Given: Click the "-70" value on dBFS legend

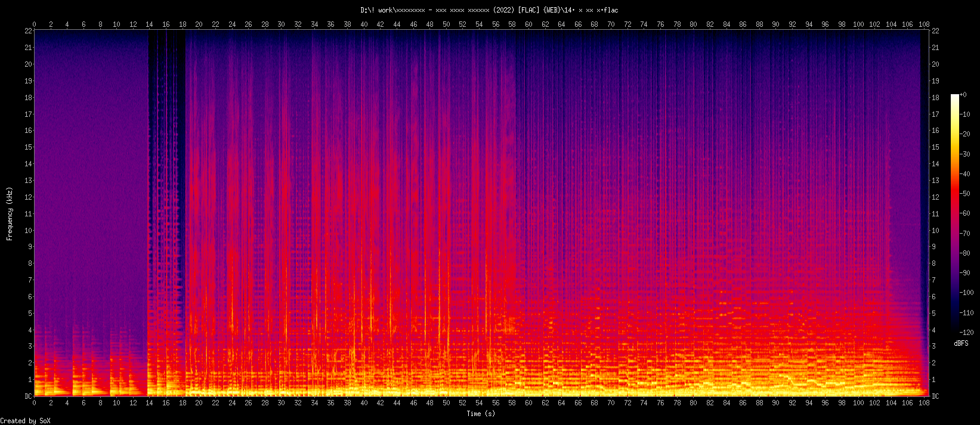Looking at the screenshot, I should (x=965, y=233).
